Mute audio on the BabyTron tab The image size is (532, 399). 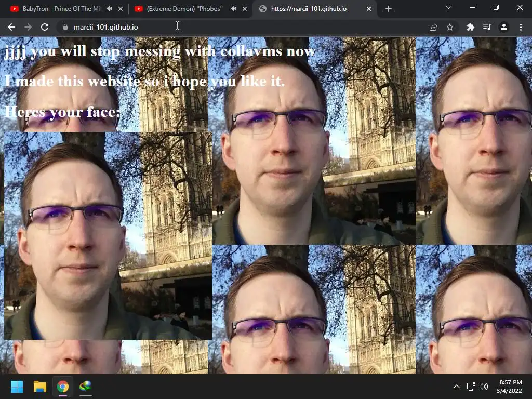(109, 9)
